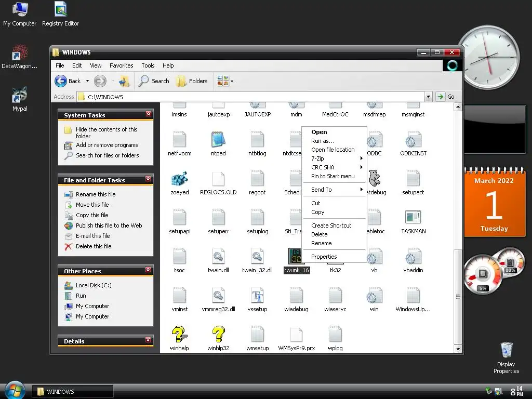Select the zoeyed blocks icon
The width and height of the screenshot is (532, 399).
pyautogui.click(x=179, y=178)
